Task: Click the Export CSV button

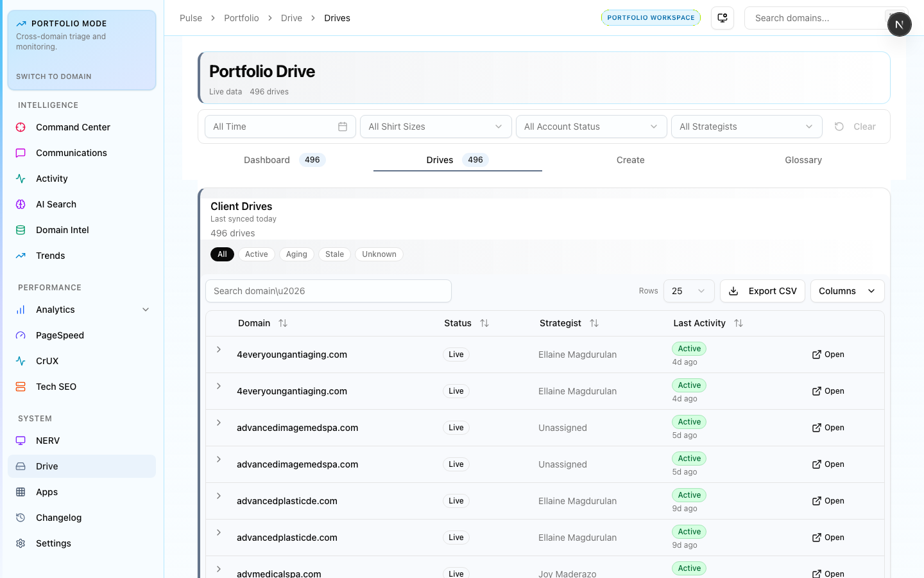Action: pos(762,291)
